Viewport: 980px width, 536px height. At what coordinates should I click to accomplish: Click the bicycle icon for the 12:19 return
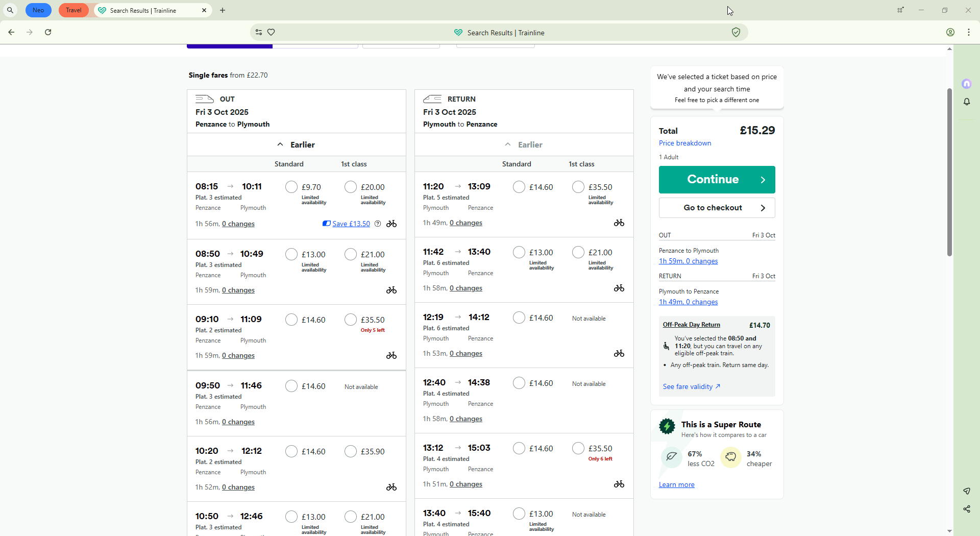(619, 353)
